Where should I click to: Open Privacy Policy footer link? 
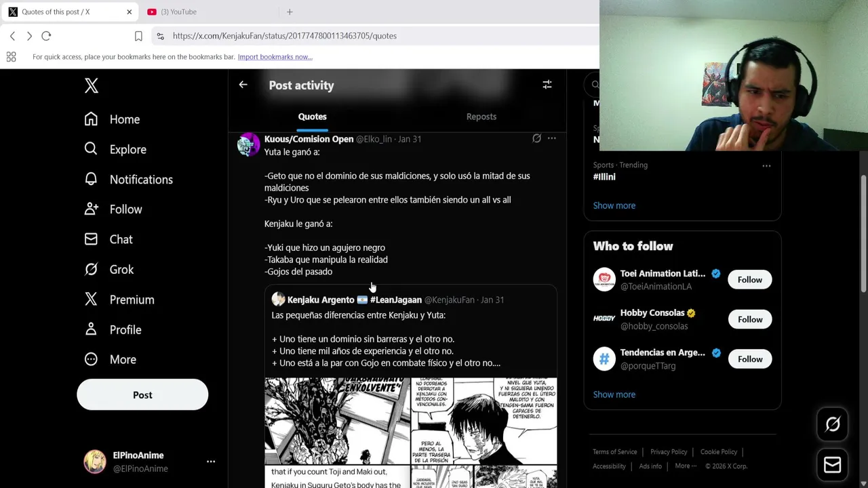pos(669,452)
